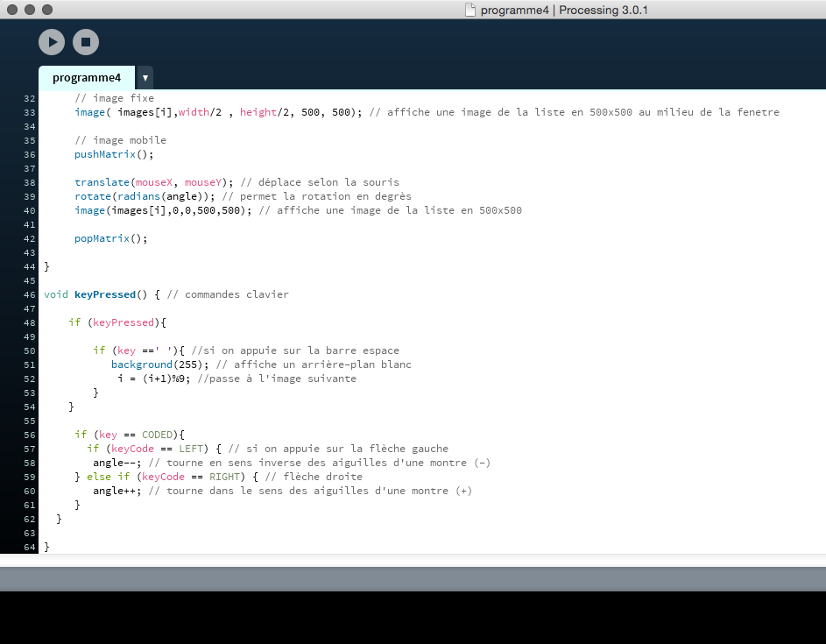Run the sketch with the play button
826x644 pixels.
[52, 42]
